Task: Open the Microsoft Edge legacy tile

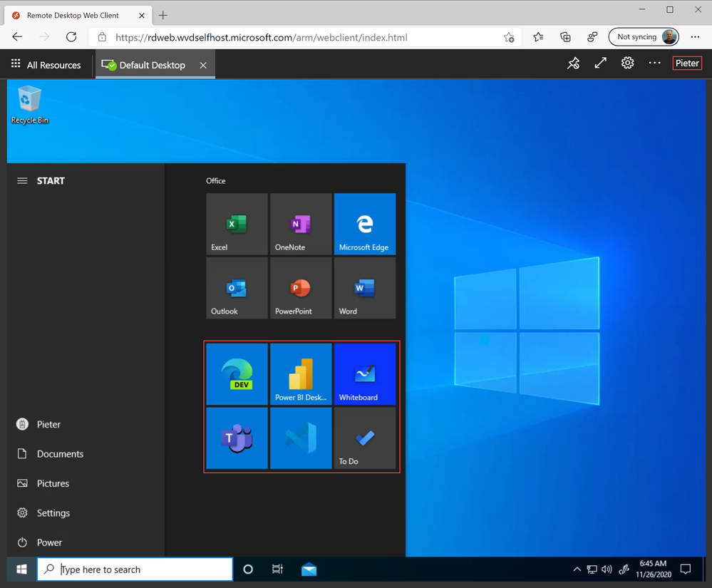Action: tap(365, 224)
